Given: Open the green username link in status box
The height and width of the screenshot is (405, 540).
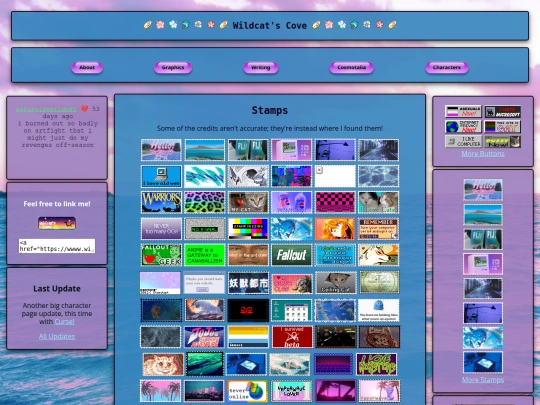Looking at the screenshot, I should pyautogui.click(x=46, y=109).
